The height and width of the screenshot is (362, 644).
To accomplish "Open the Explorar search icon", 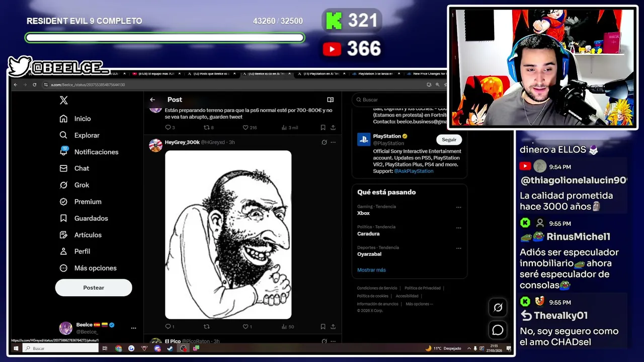I will 63,135.
